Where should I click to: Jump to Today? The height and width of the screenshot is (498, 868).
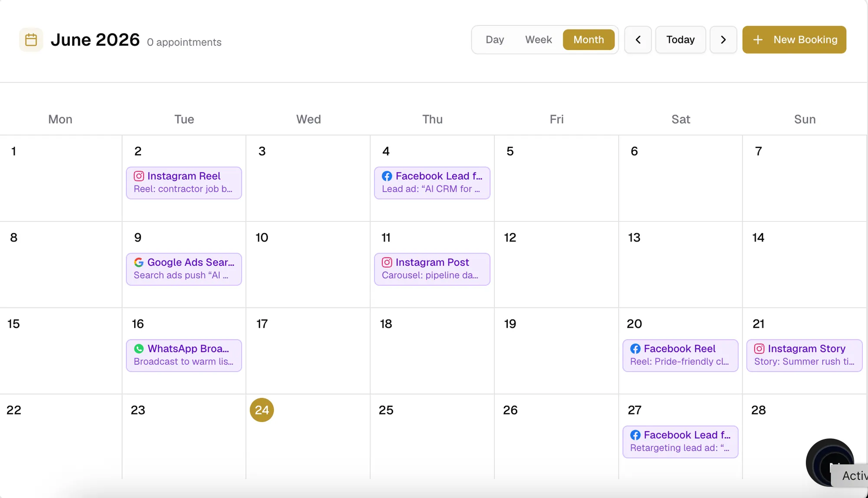pyautogui.click(x=681, y=40)
